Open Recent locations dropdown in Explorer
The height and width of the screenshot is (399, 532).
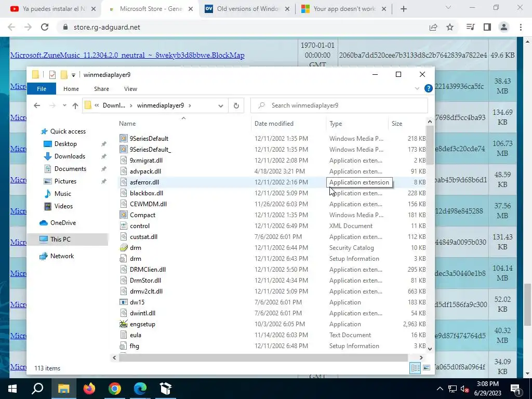(64, 105)
